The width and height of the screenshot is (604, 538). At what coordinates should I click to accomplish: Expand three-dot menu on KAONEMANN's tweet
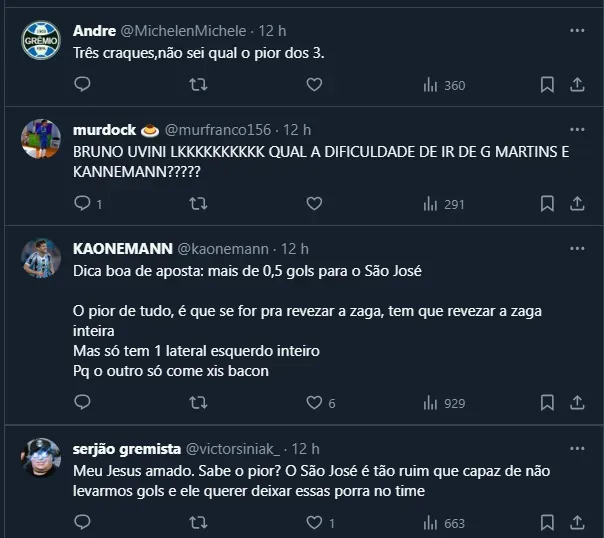577,248
